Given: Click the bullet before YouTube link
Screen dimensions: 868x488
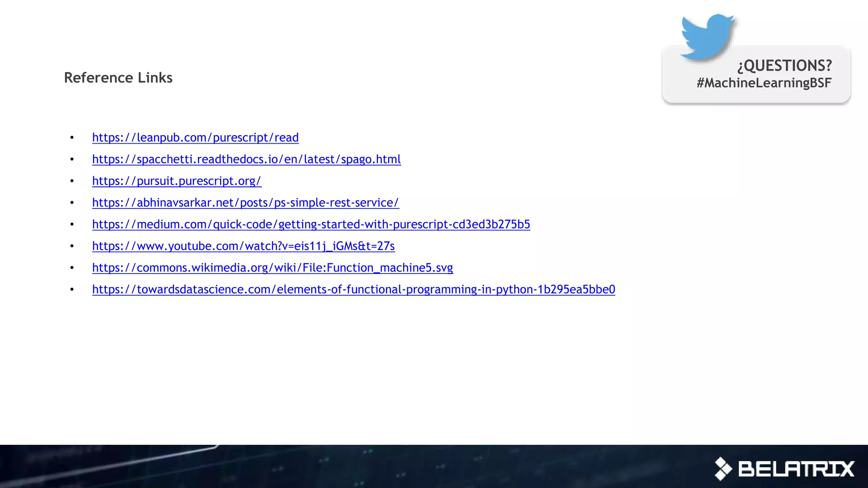Looking at the screenshot, I should [72, 246].
